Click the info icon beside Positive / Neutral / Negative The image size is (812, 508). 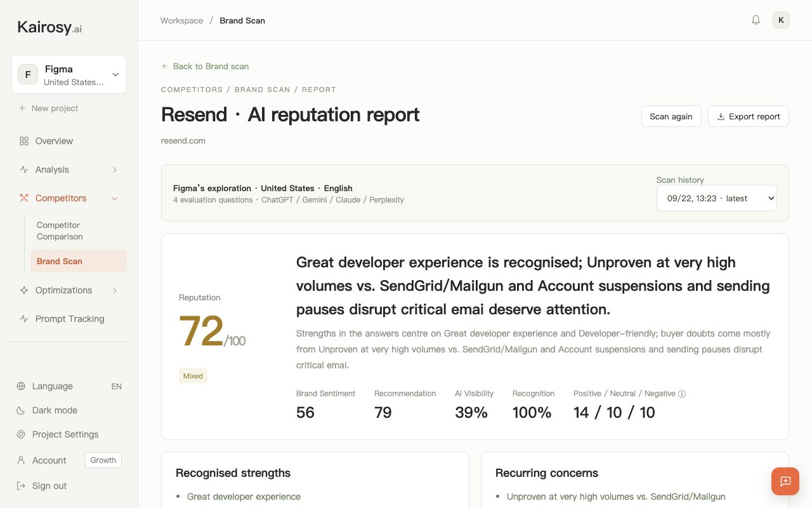tap(682, 394)
